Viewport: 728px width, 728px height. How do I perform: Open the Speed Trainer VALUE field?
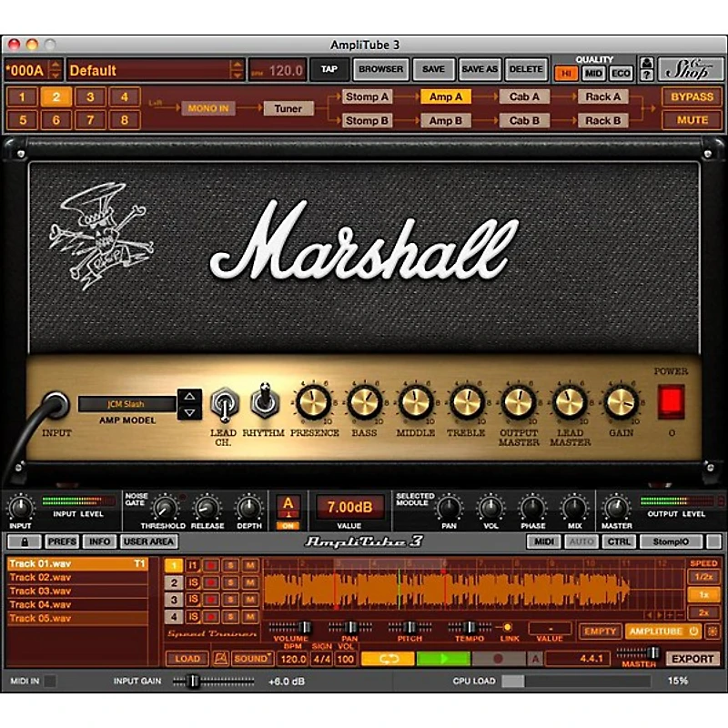[551, 629]
